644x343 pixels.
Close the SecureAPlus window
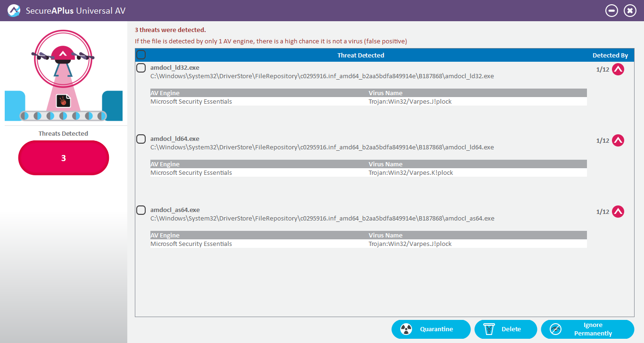pyautogui.click(x=630, y=10)
